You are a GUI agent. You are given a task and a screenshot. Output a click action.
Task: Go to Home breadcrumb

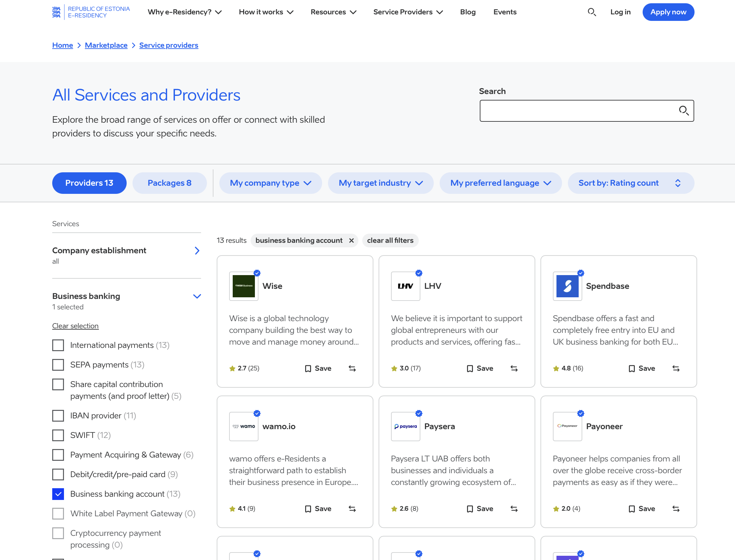pyautogui.click(x=62, y=45)
